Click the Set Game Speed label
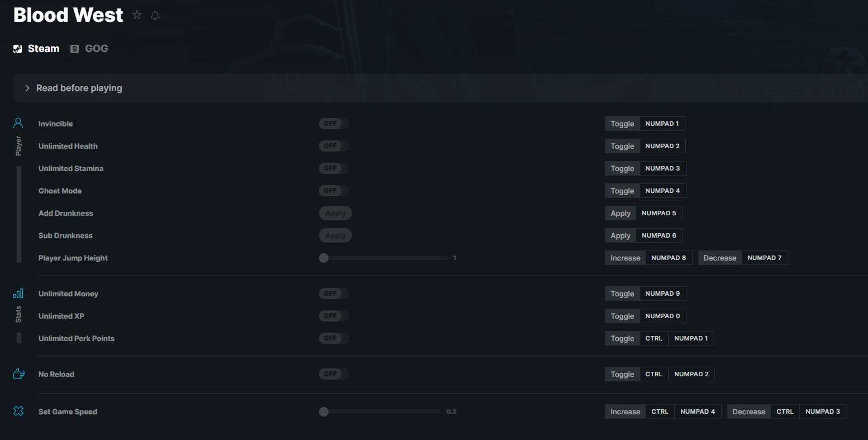 (68, 411)
